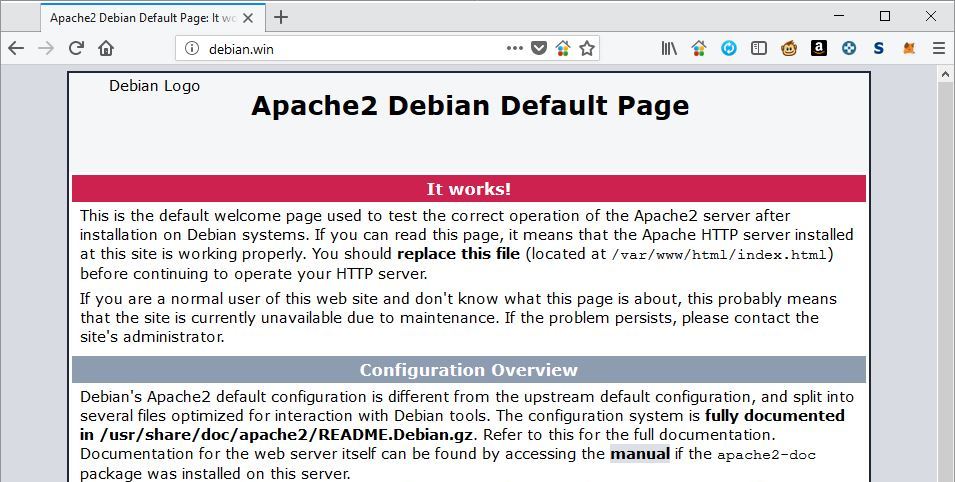Open a new tab with the plus button

point(281,17)
